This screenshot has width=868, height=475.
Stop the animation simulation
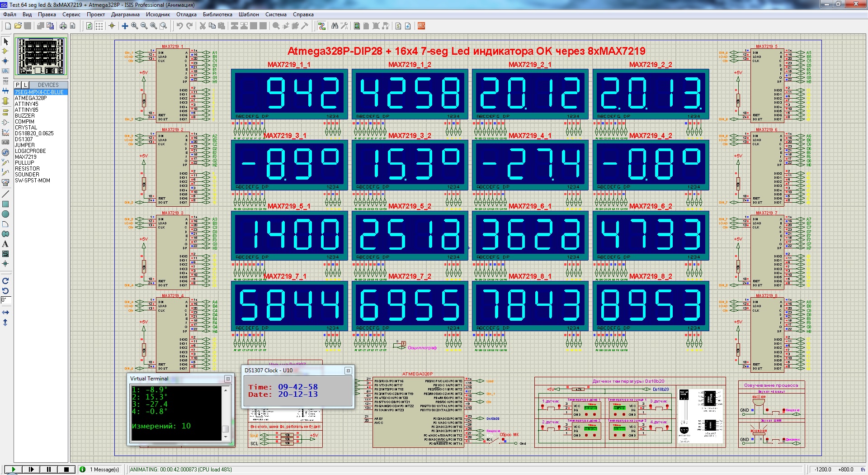click(x=66, y=470)
